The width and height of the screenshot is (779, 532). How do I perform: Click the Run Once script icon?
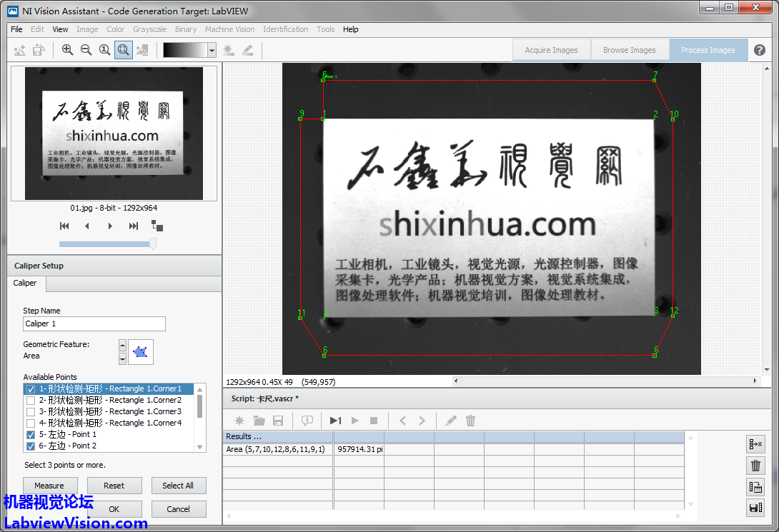click(x=335, y=421)
